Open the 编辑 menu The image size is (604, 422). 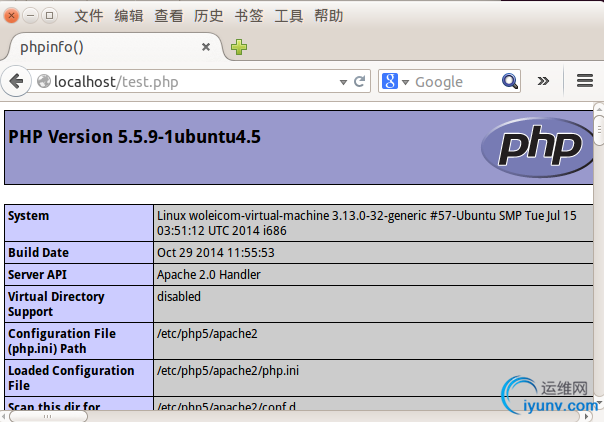click(129, 16)
